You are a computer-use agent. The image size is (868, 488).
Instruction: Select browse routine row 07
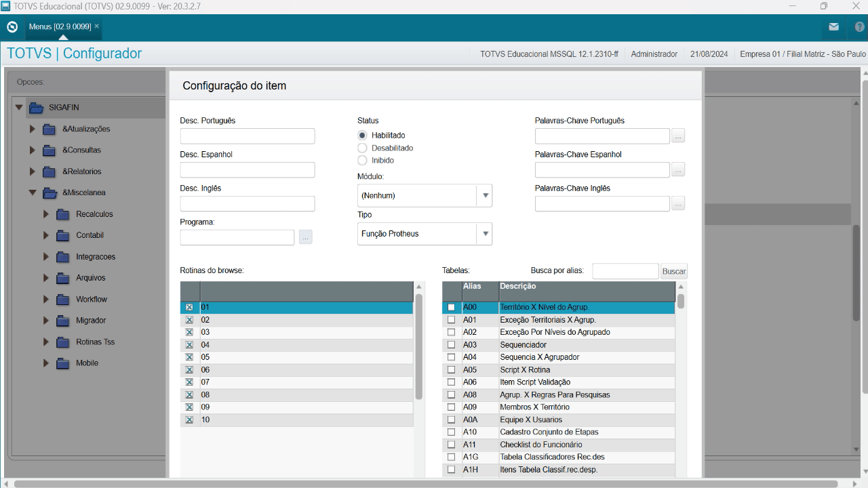pos(296,382)
